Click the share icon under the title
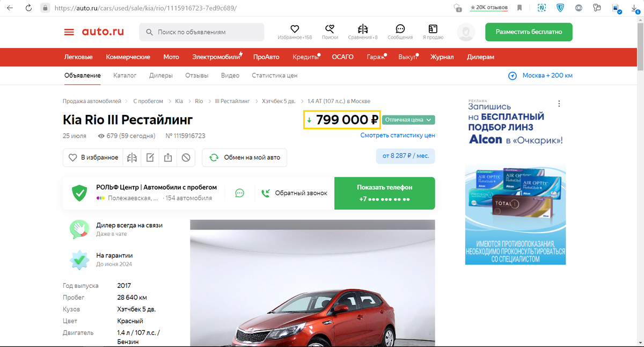The height and width of the screenshot is (347, 644). pyautogui.click(x=168, y=157)
